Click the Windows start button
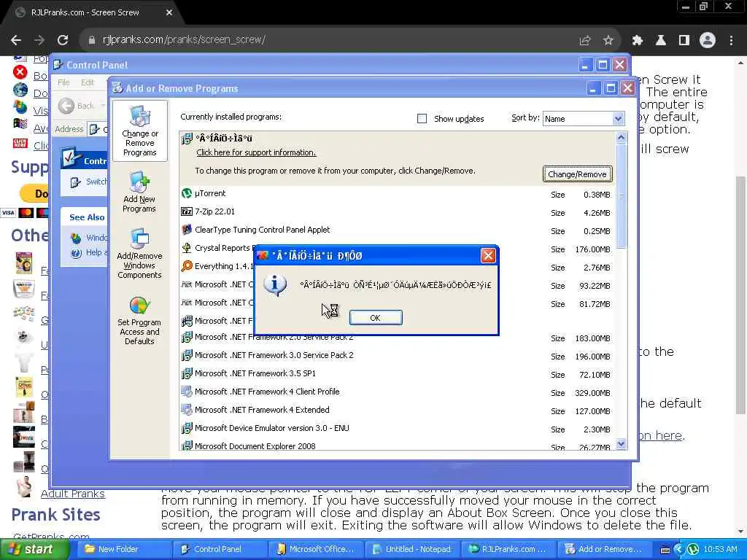The height and width of the screenshot is (560, 747). click(x=34, y=549)
